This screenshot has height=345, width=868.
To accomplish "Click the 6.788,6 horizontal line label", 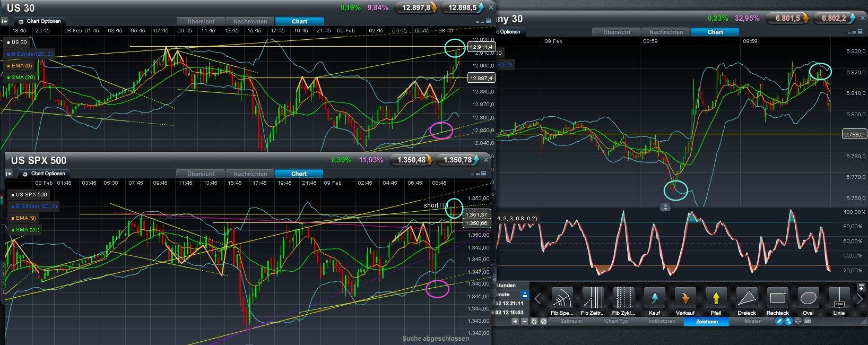I will (x=854, y=134).
